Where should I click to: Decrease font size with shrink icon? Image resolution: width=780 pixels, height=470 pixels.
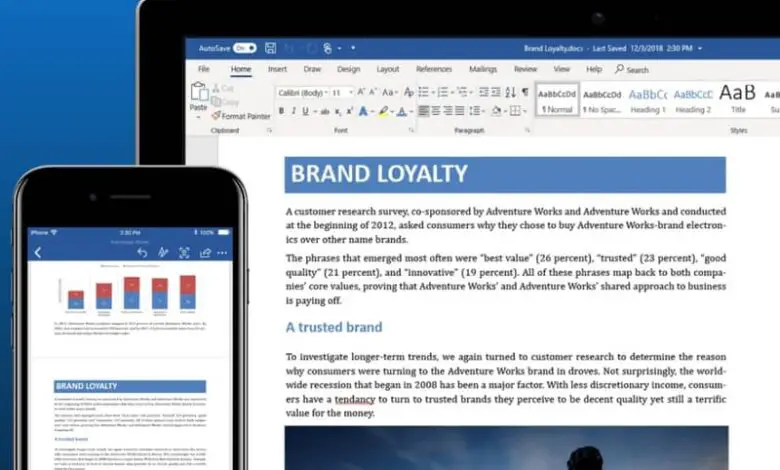click(373, 92)
